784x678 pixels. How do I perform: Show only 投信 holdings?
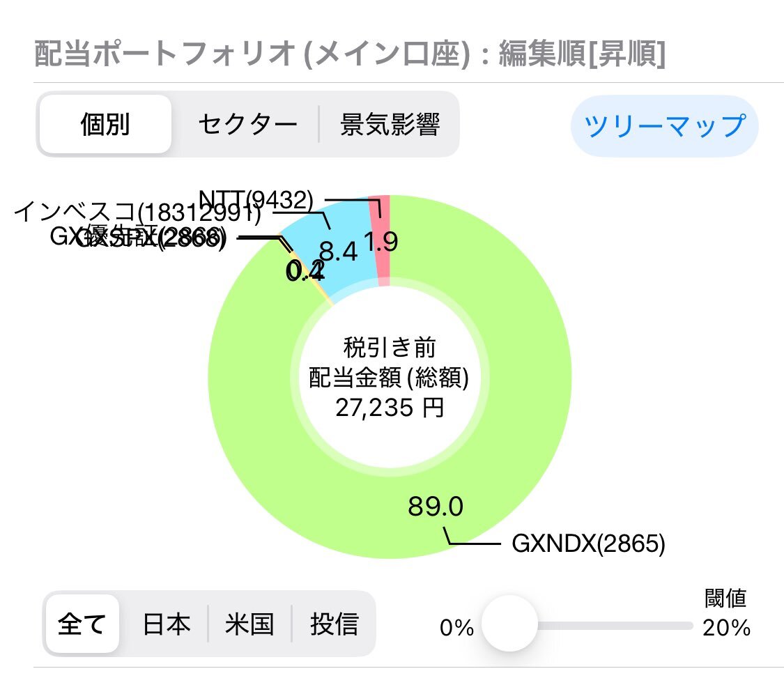click(x=335, y=624)
